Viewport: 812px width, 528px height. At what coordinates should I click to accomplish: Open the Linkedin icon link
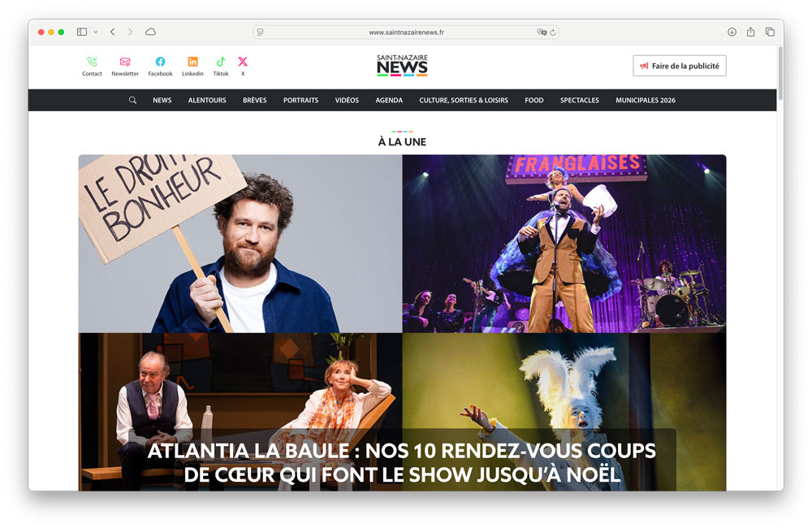192,62
